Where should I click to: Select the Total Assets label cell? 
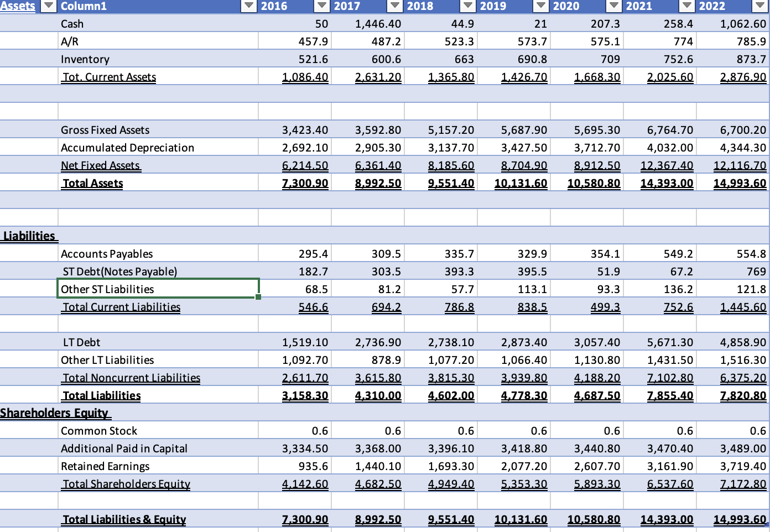[158, 183]
